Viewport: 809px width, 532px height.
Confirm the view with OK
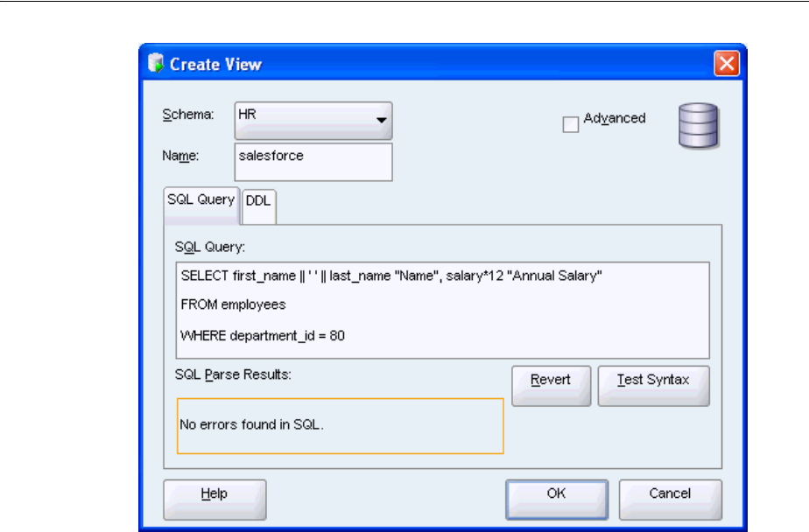557,499
